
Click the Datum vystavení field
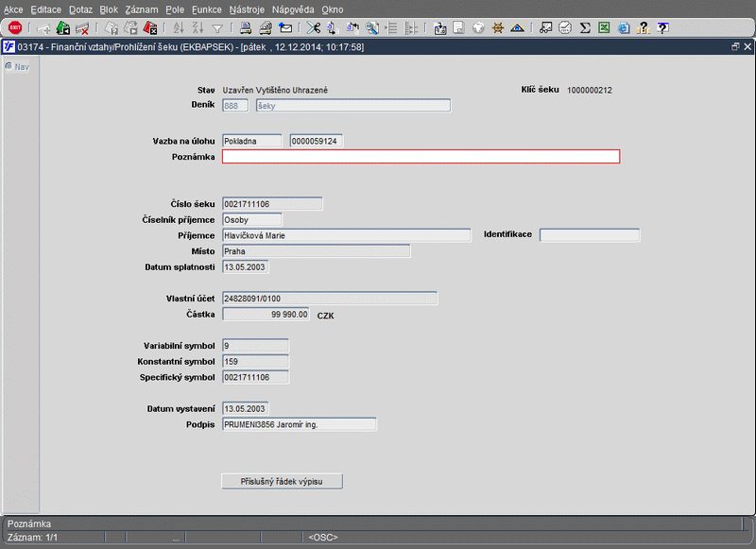246,409
